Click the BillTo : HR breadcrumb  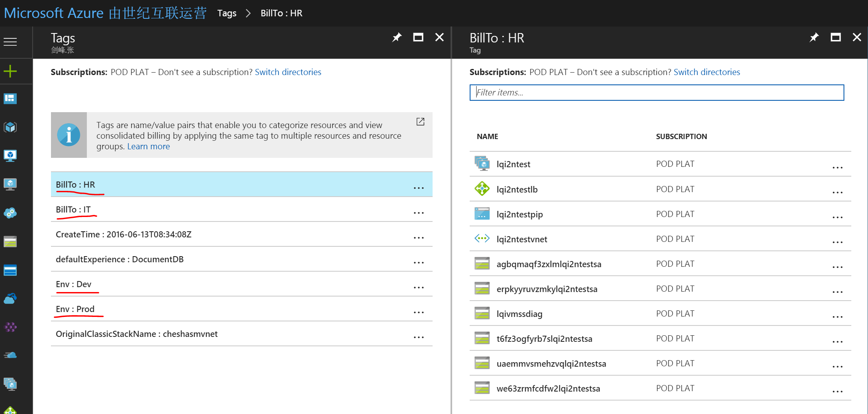pos(281,13)
